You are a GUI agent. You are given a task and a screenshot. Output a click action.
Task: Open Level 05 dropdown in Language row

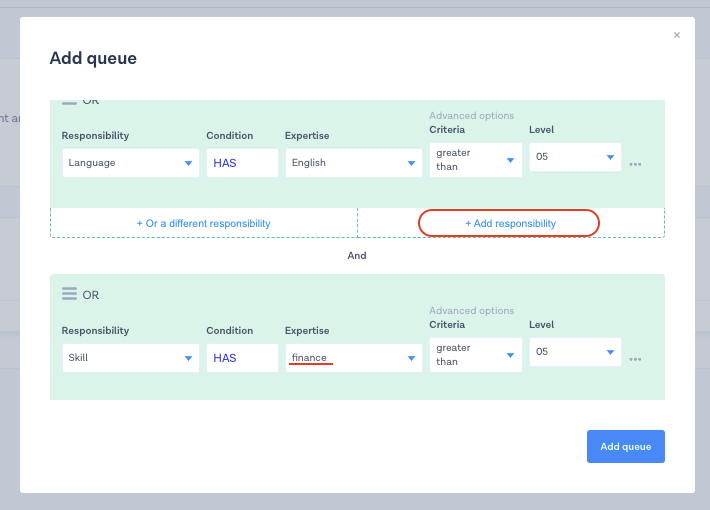tap(574, 157)
